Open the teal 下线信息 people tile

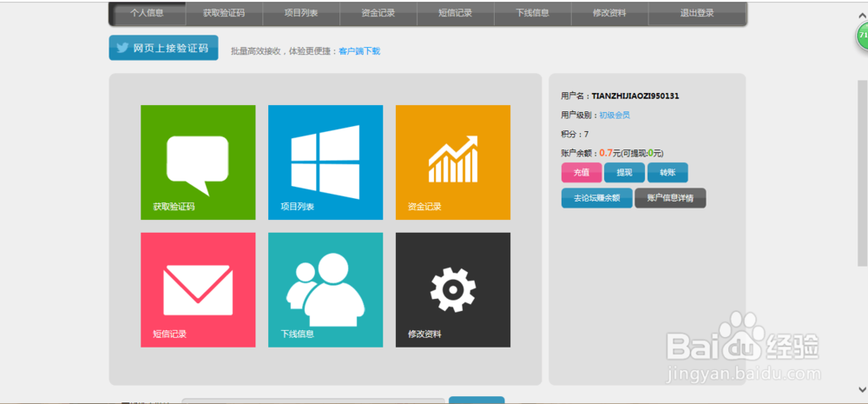[x=325, y=290]
